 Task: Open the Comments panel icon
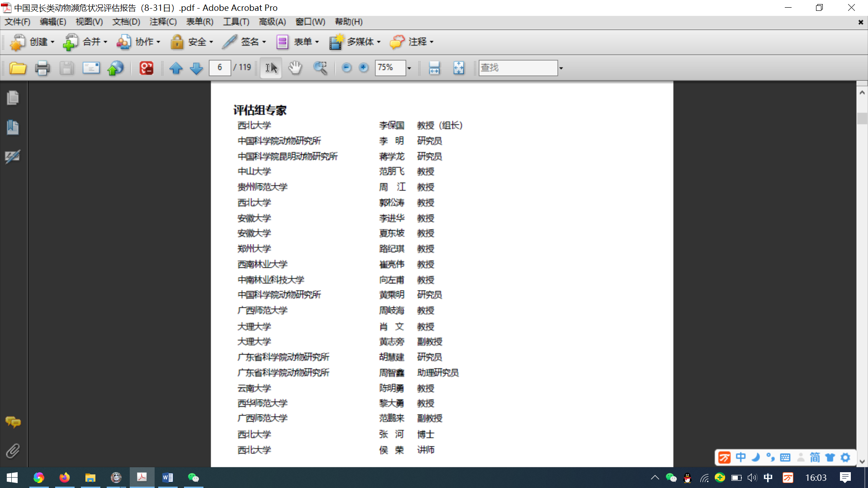coord(13,422)
